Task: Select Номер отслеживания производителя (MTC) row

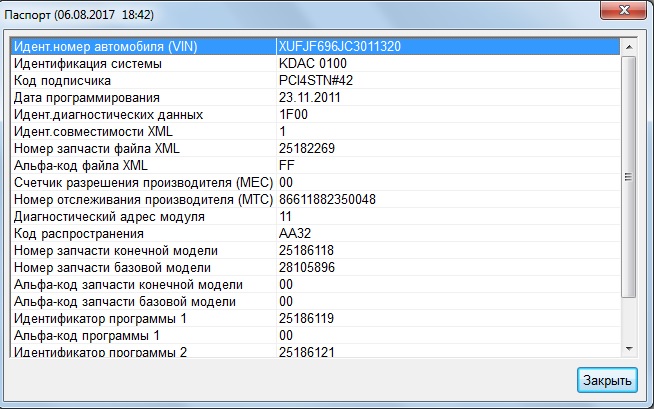Action: pos(140,200)
